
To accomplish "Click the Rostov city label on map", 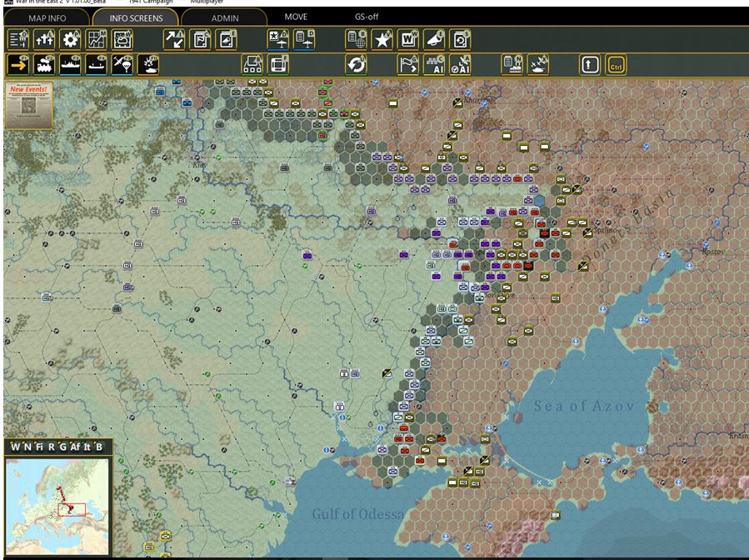I will (713, 252).
